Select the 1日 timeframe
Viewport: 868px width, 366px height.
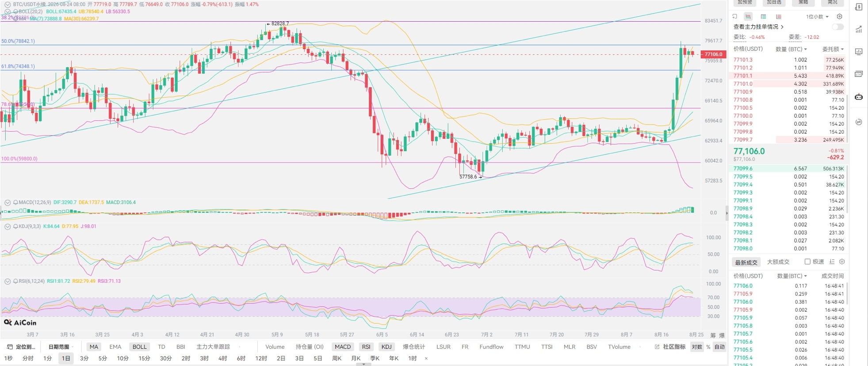66,358
